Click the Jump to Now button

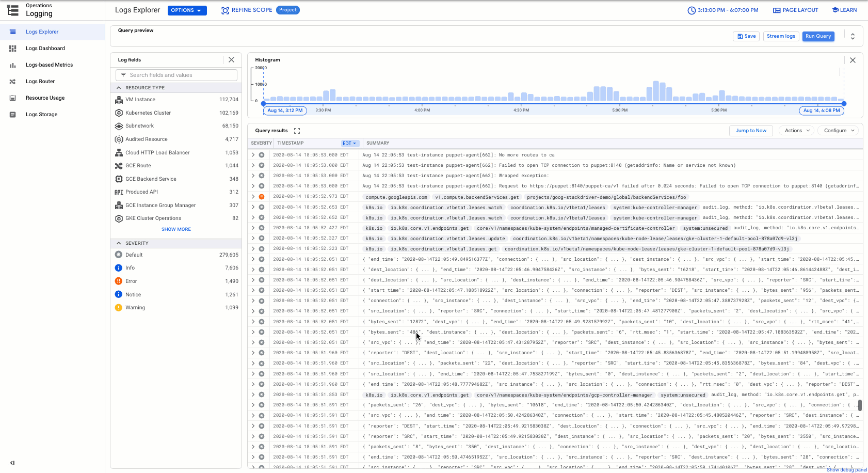751,131
